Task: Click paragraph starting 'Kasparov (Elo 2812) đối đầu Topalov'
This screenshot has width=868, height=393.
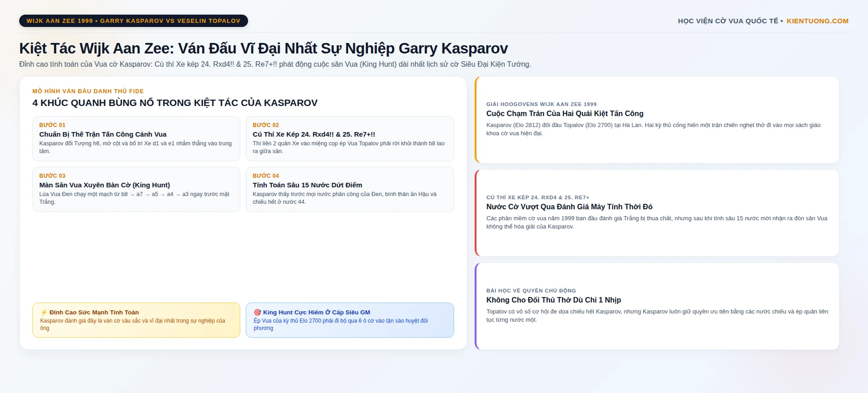Action: coord(654,129)
